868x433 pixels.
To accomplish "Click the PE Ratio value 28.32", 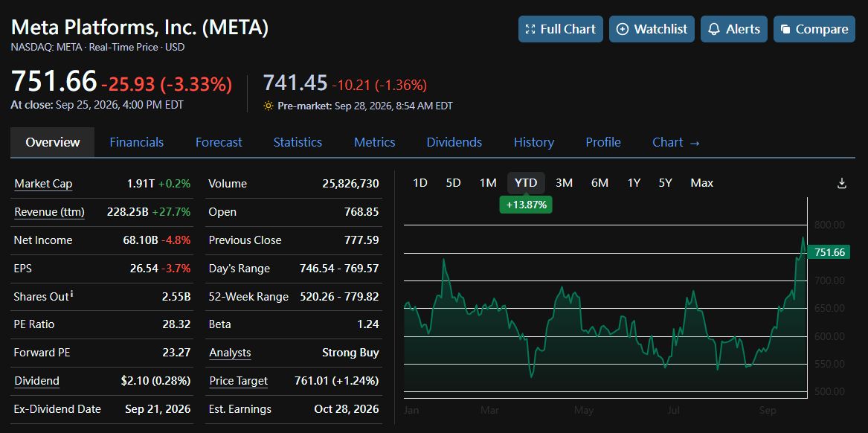I will pyautogui.click(x=176, y=324).
